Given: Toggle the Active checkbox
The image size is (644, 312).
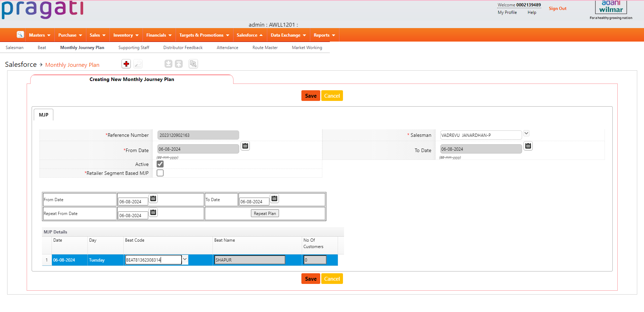Looking at the screenshot, I should (x=160, y=164).
